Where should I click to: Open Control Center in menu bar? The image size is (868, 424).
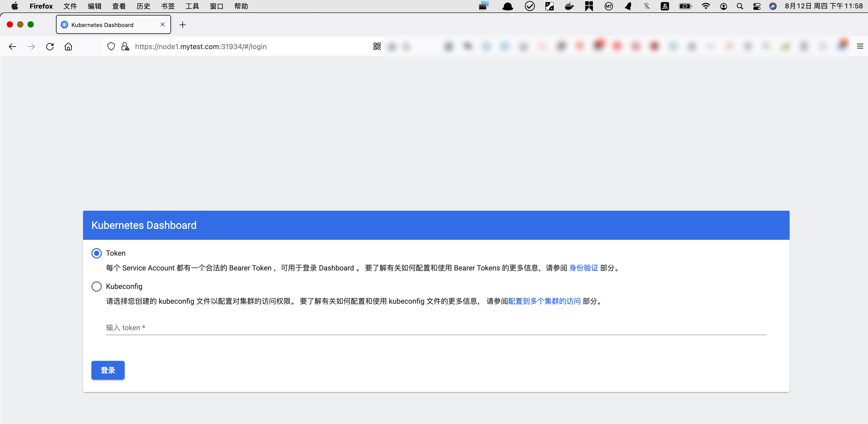point(757,6)
